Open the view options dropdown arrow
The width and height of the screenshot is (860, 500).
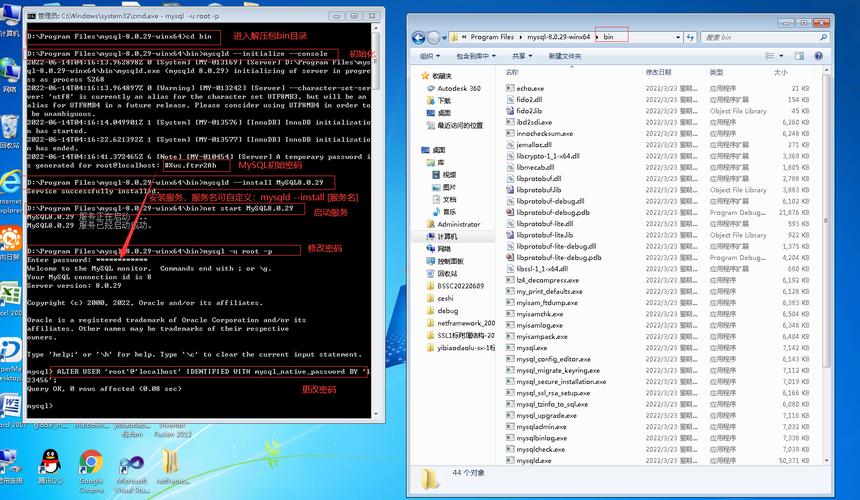pos(781,56)
